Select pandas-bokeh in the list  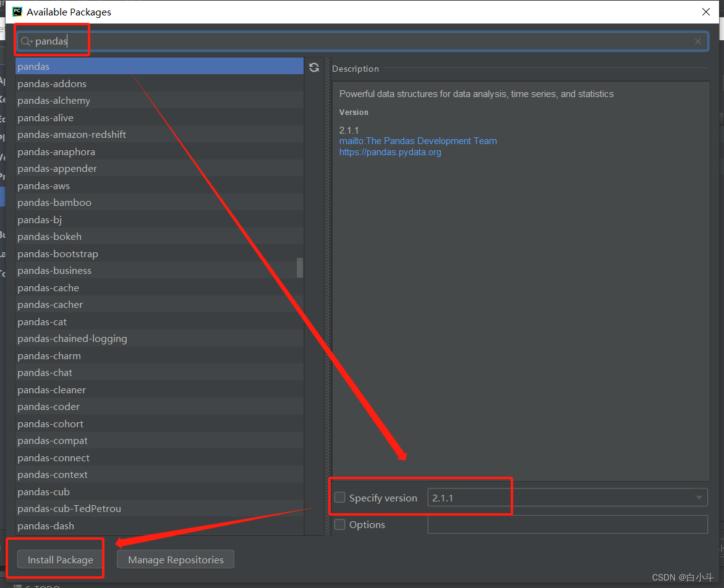click(x=160, y=236)
